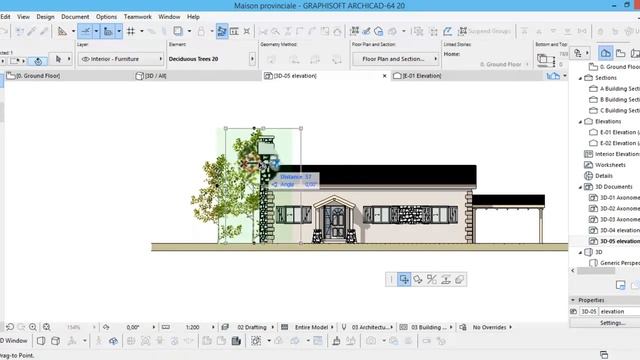Edit the elevation name field

pyautogui.click(x=620, y=311)
